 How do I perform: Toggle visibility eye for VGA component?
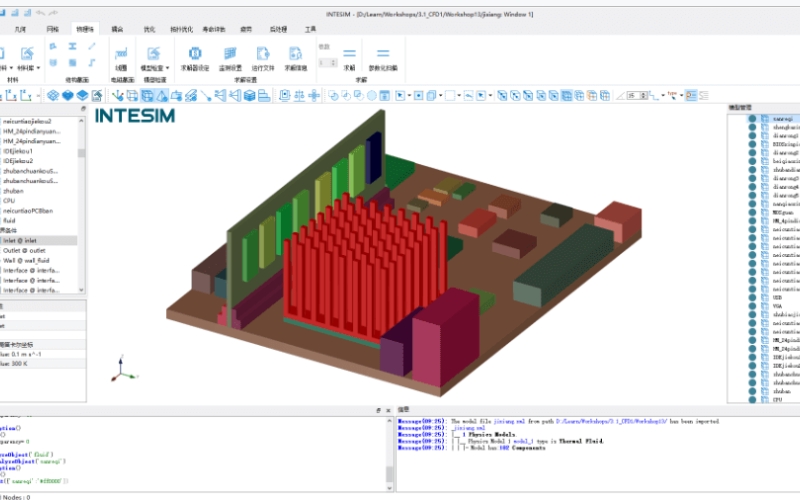coord(752,306)
